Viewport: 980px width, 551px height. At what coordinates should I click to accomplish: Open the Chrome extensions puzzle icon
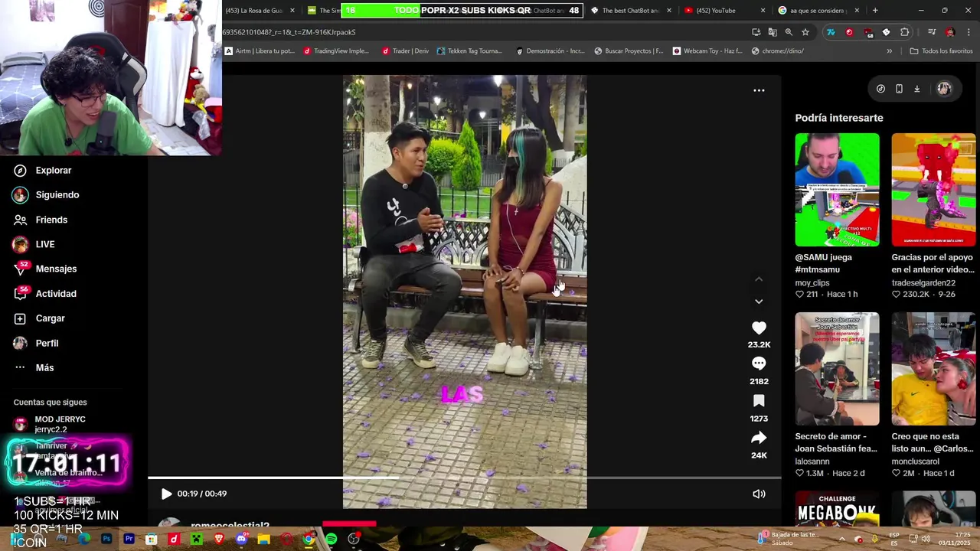(905, 32)
